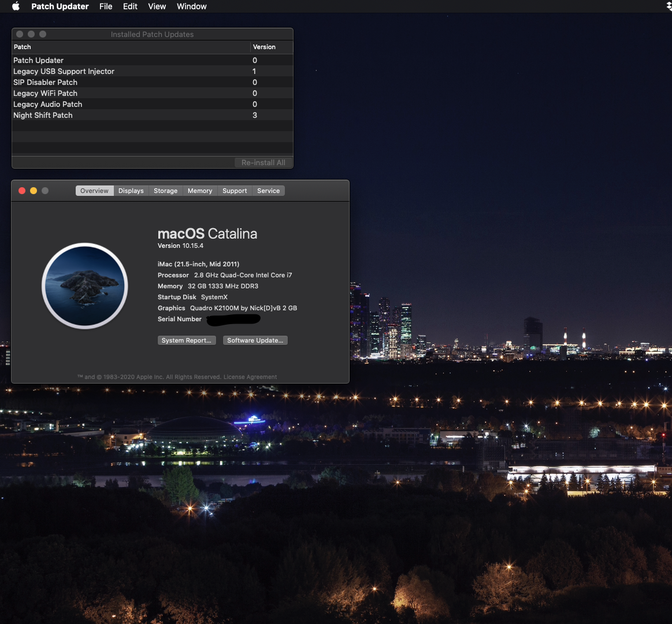The image size is (672, 624).
Task: Click the Patch column header
Action: point(131,47)
